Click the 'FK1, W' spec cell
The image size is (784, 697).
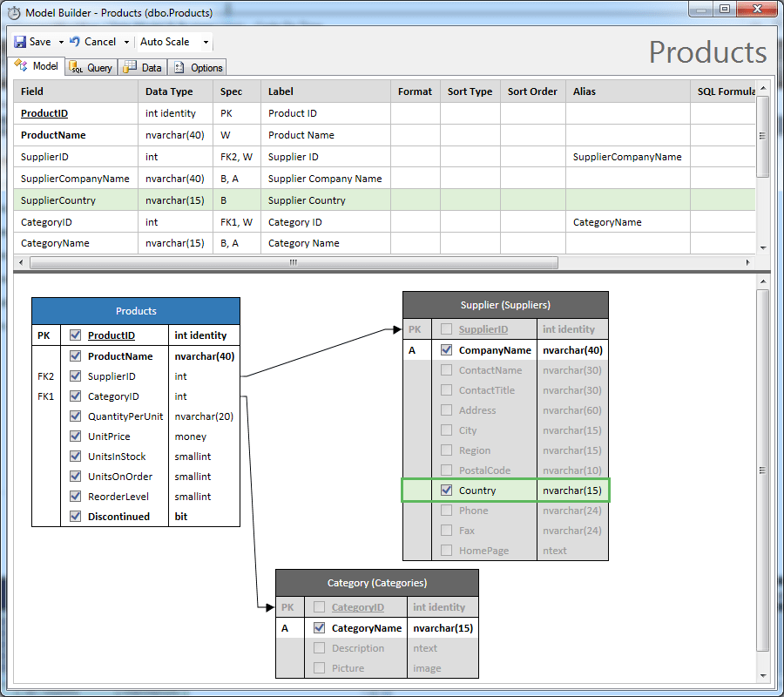[236, 222]
